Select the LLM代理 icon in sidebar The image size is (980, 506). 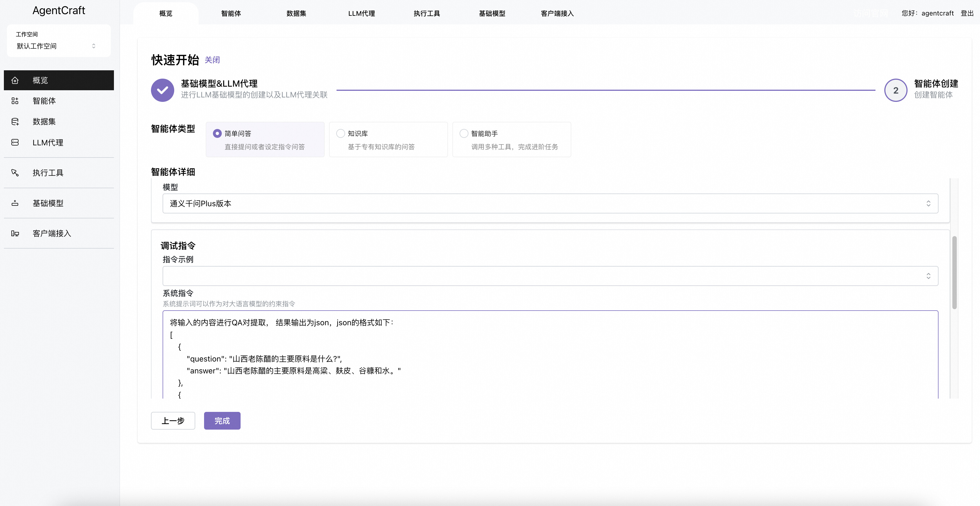[x=15, y=142]
